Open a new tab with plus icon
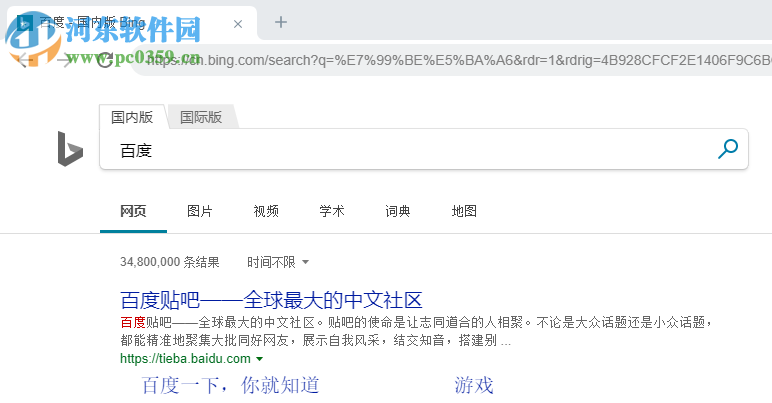This screenshot has height=403, width=772. click(281, 22)
